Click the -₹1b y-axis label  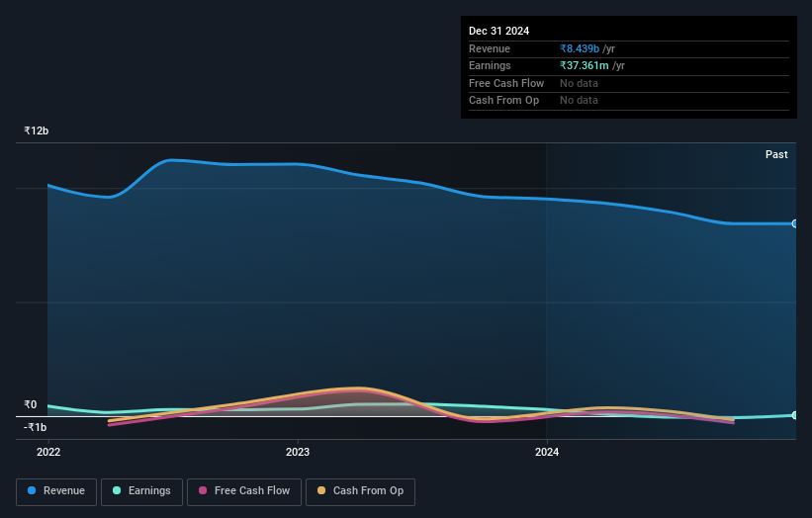click(x=36, y=427)
